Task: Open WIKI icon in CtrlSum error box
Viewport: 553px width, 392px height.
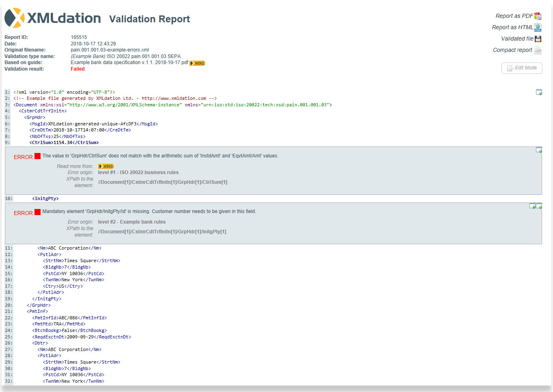Action: coord(106,166)
